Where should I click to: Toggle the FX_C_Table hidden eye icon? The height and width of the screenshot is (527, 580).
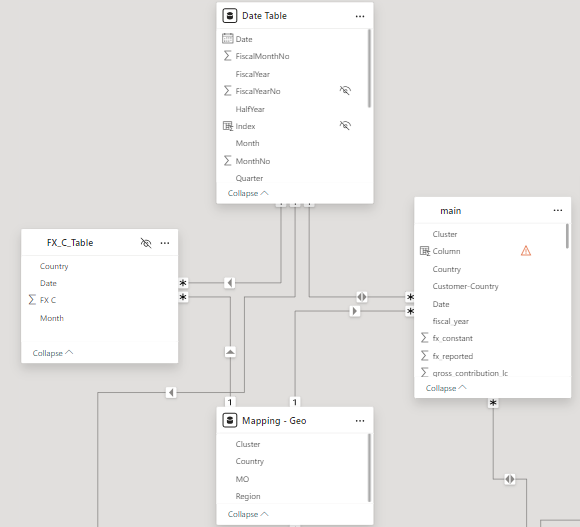(146, 243)
